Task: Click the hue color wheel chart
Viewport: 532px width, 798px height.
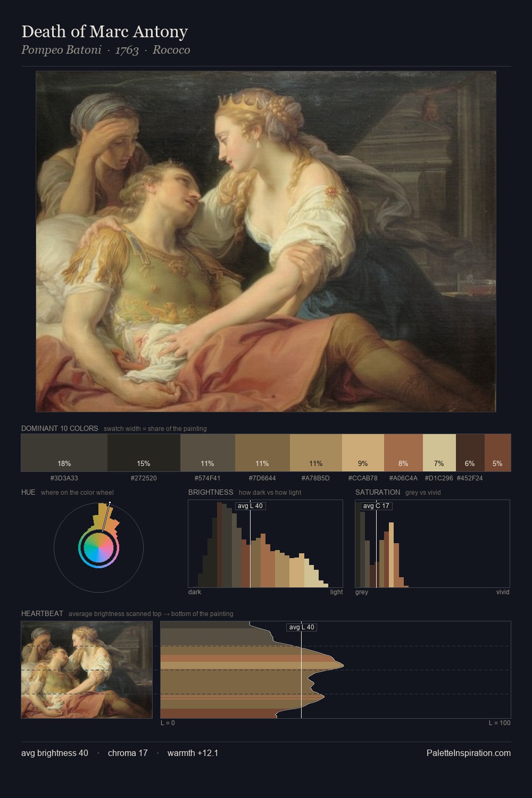Action: coord(98,547)
